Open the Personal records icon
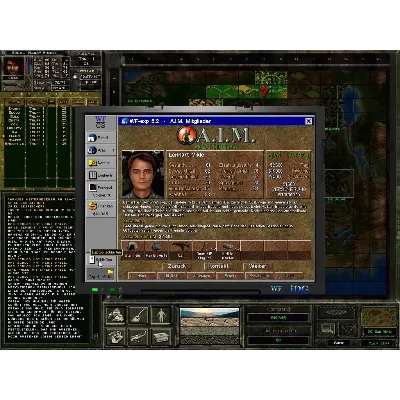Viewport: 400px width, 400px height. (x=92, y=187)
